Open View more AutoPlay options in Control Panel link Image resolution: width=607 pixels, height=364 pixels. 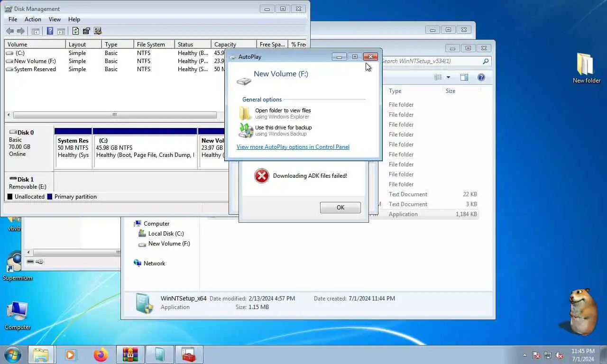(293, 147)
